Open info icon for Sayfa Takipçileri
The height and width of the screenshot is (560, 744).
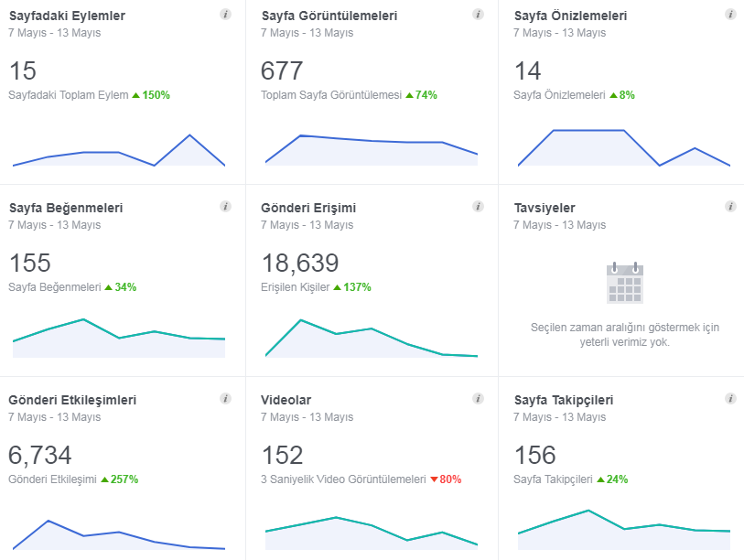tap(730, 399)
